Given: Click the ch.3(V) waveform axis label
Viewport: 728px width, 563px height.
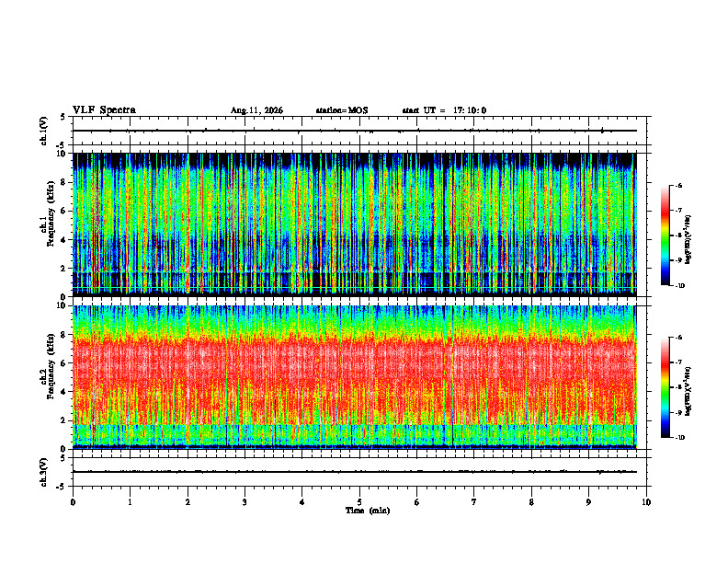Looking at the screenshot, I should pos(44,472).
